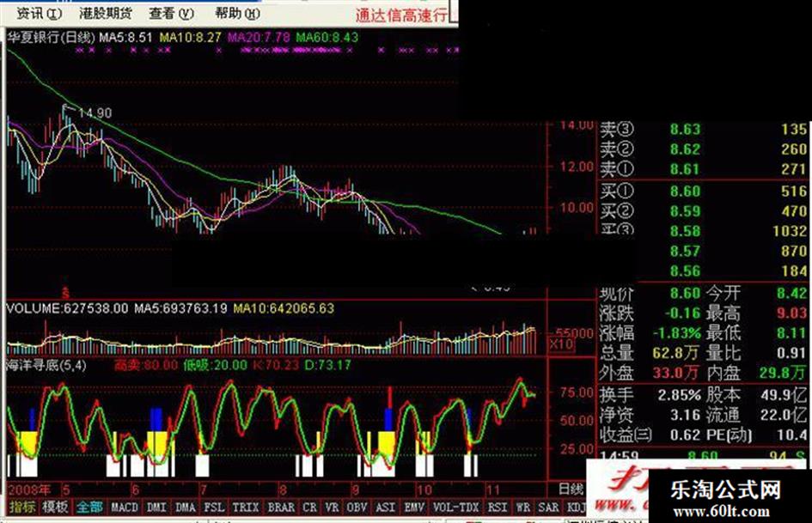This screenshot has width=812, height=523.
Task: Click the 买③ volume 1032
Action: click(790, 231)
